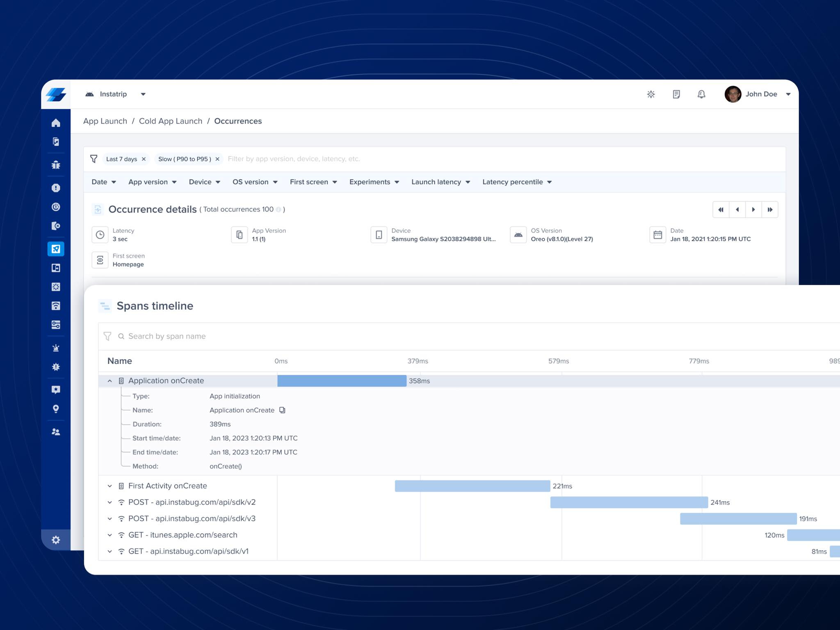Remove the Last 7 days filter chip

click(x=144, y=159)
